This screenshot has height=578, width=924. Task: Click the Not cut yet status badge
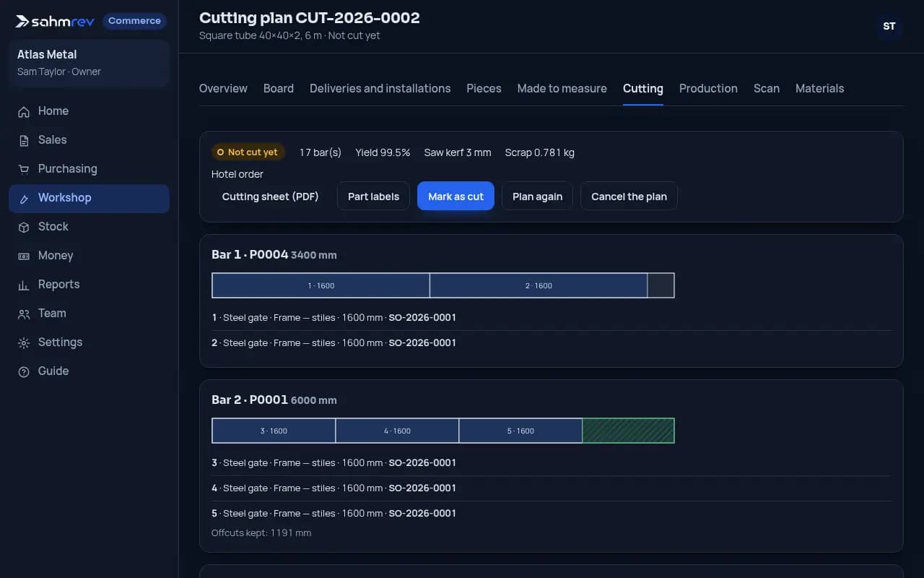[x=248, y=152]
